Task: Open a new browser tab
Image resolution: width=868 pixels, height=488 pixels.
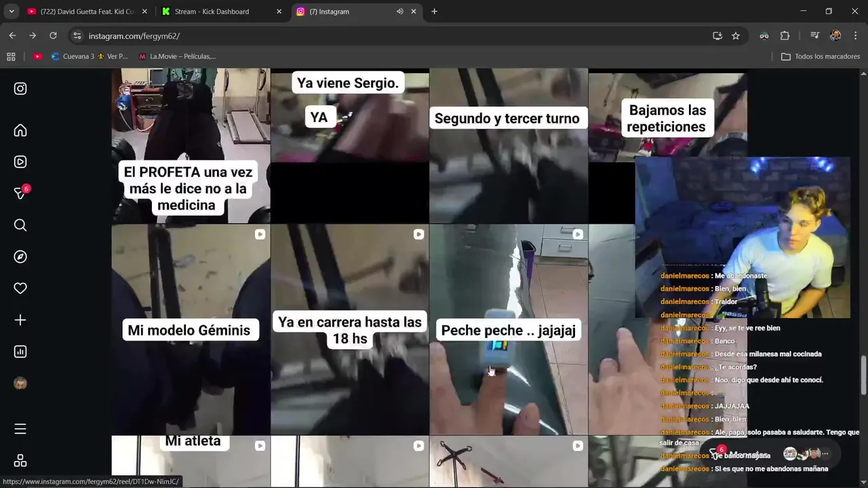Action: point(434,12)
